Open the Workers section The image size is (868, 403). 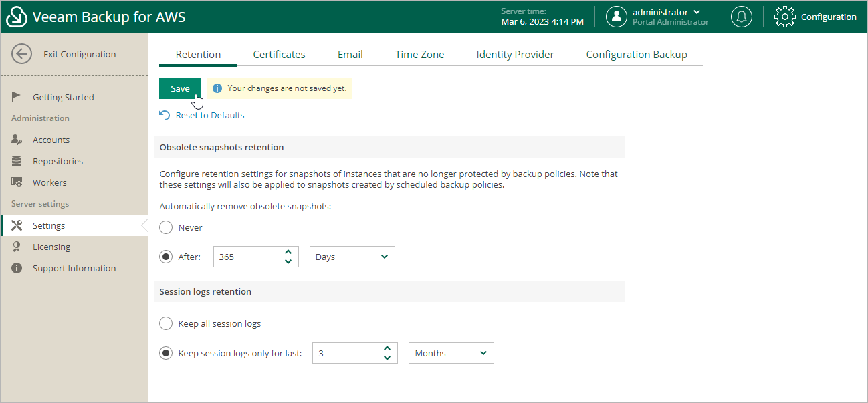[x=50, y=182]
